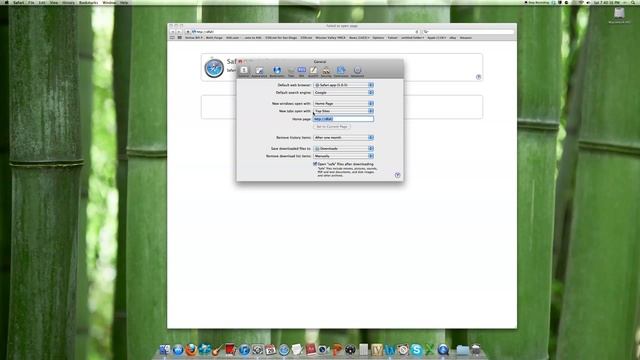The image size is (640, 360).
Task: Open New windows open with dropdown
Action: [x=343, y=104]
